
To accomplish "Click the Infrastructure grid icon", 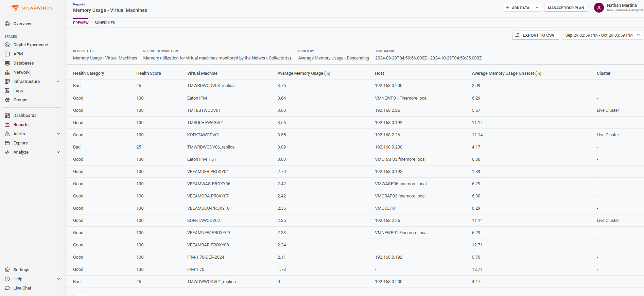I will click(x=7, y=82).
